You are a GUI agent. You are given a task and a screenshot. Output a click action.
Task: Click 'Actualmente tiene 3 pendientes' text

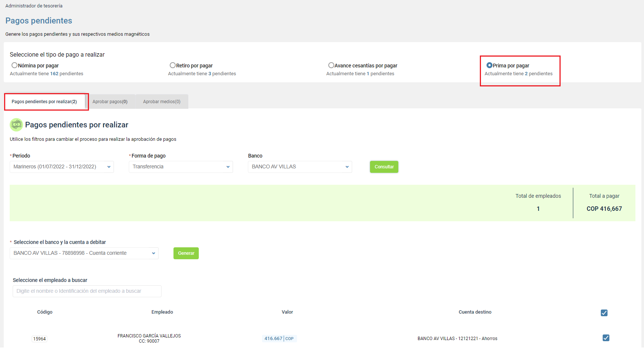202,74
